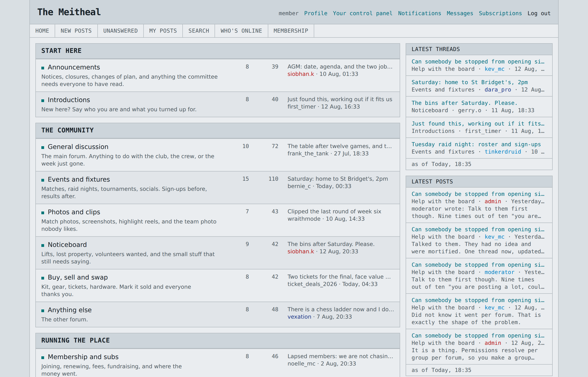Click dara_pro in Latest Threads
The image size is (588, 377).
[498, 90]
